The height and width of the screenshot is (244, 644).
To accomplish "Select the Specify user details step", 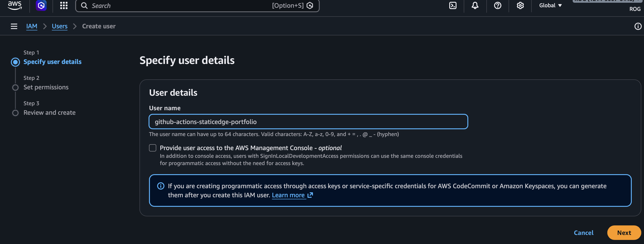I will pyautogui.click(x=52, y=62).
